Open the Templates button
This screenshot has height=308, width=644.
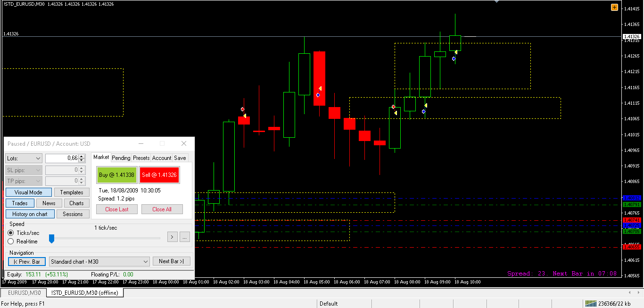[72, 192]
